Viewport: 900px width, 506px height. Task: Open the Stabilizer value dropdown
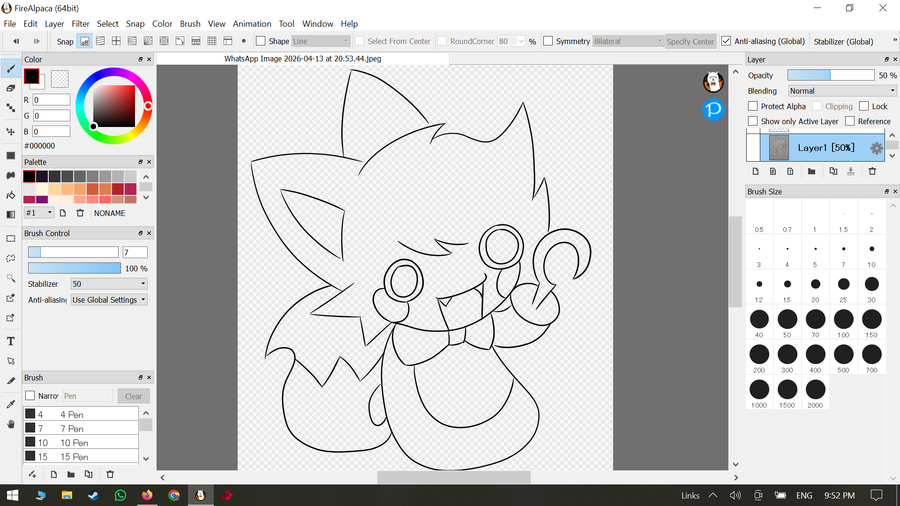click(108, 284)
